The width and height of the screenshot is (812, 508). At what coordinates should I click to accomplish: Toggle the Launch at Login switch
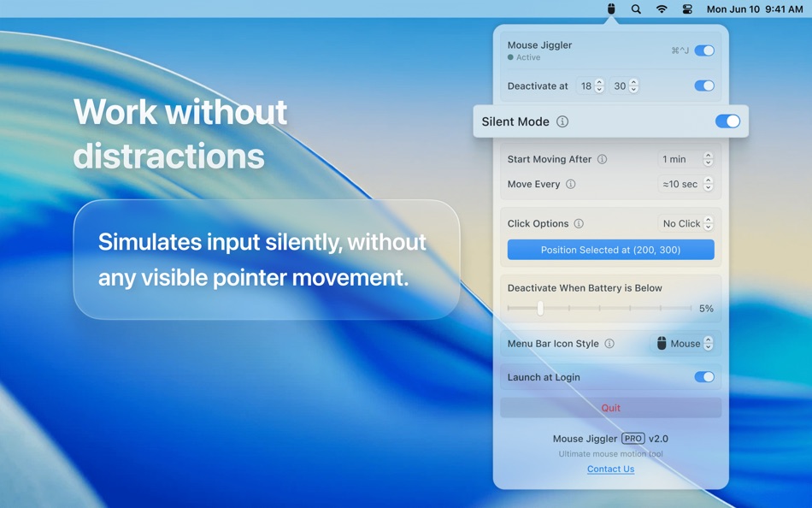[704, 377]
